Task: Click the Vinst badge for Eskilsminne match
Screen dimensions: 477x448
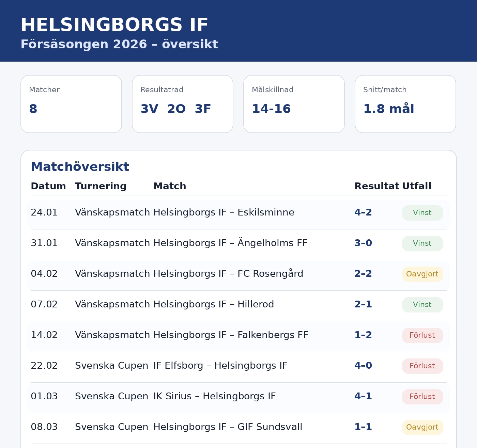Action: [x=422, y=213]
